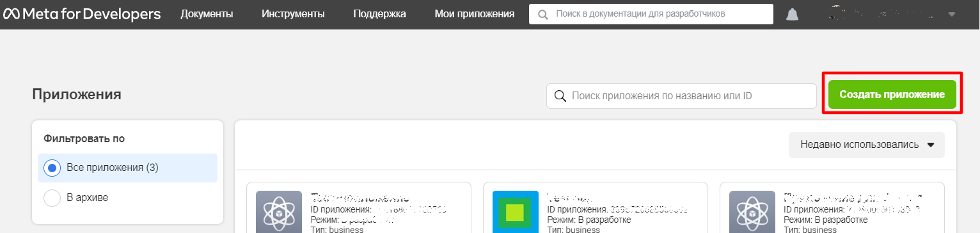The width and height of the screenshot is (980, 233).
Task: Click the "Создать приложение" button
Action: (x=892, y=94)
